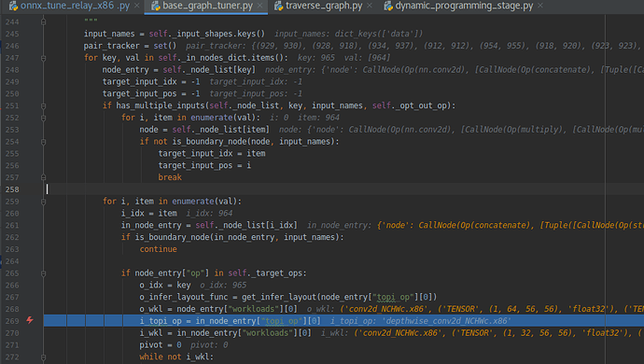
Task: Click line number 245 in the gutter
Action: 12,35
